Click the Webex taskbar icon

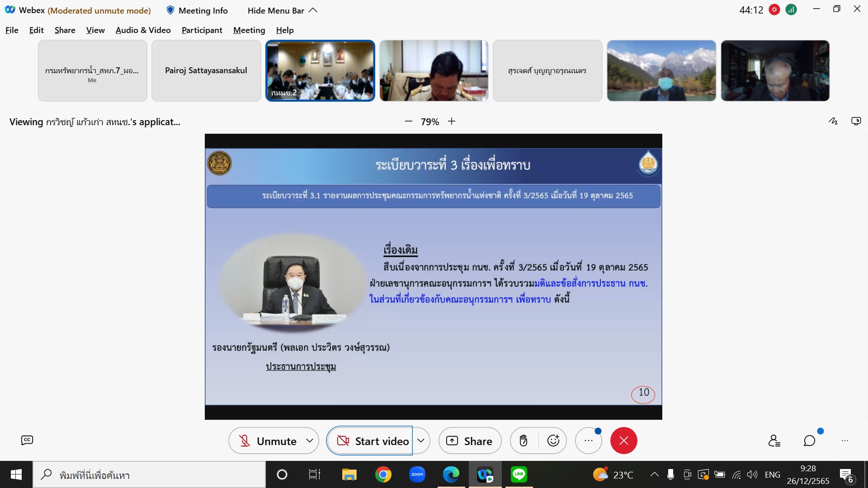485,474
